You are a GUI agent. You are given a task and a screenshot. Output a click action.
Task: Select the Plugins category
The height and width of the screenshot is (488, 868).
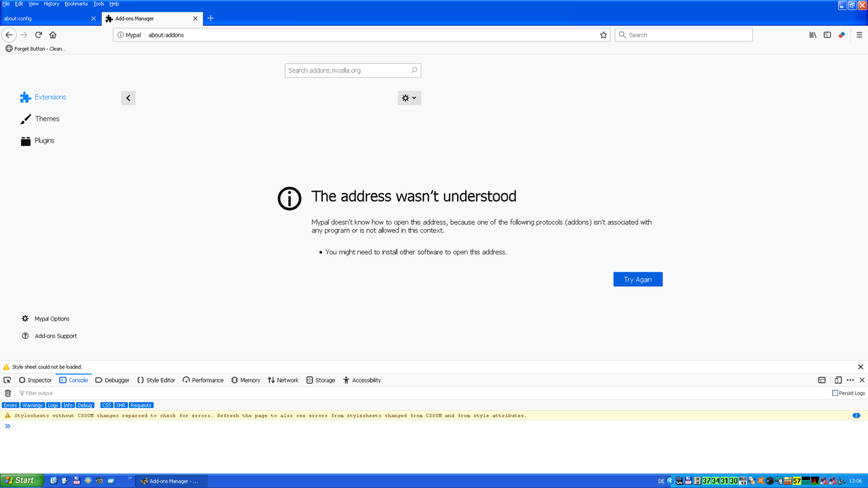[37, 140]
